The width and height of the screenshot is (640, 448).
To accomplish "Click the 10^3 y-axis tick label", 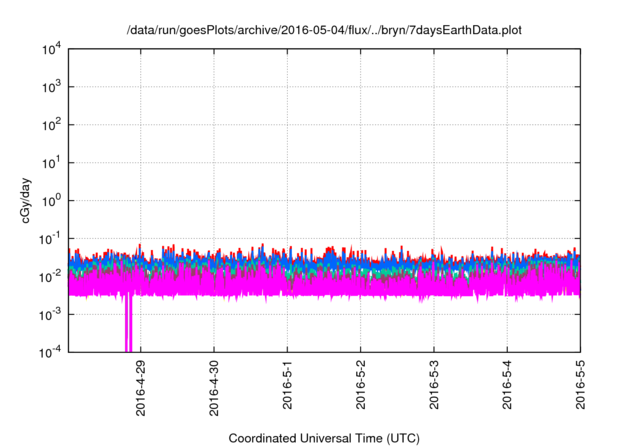I will pos(51,87).
